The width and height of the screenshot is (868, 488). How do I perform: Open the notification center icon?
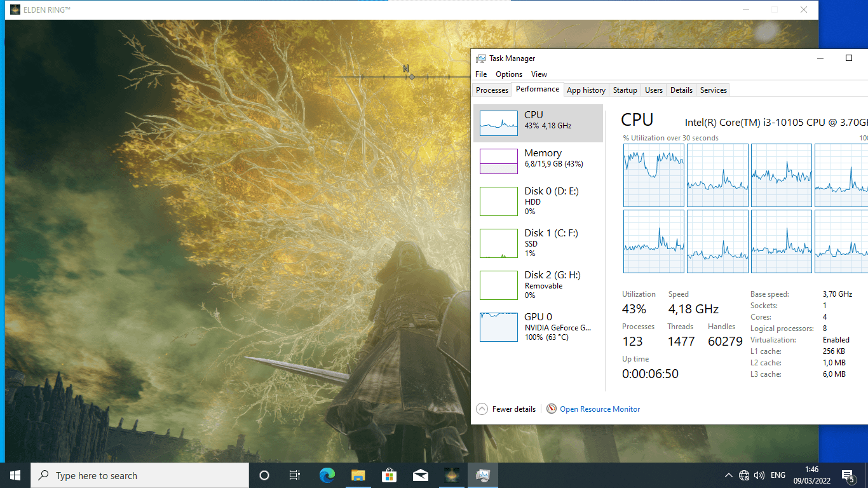(848, 475)
